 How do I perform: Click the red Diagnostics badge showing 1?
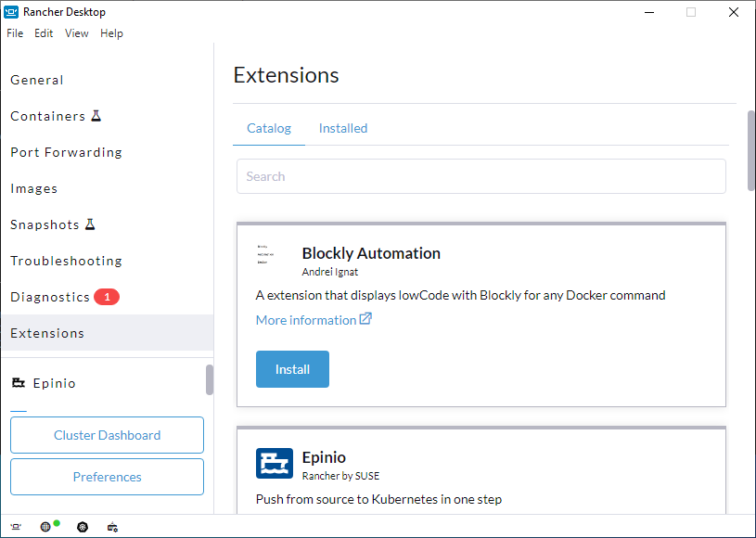[107, 297]
